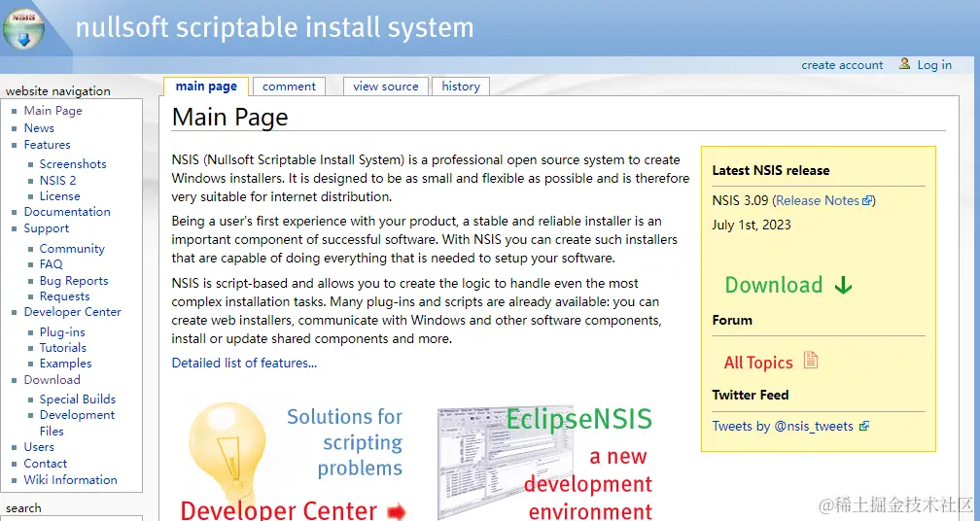Click the red arrow beside Developer Center

397,513
